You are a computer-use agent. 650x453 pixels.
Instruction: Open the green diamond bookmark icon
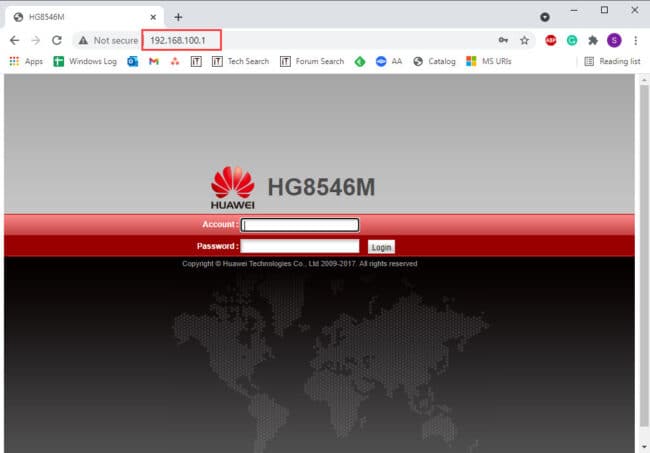[x=360, y=61]
